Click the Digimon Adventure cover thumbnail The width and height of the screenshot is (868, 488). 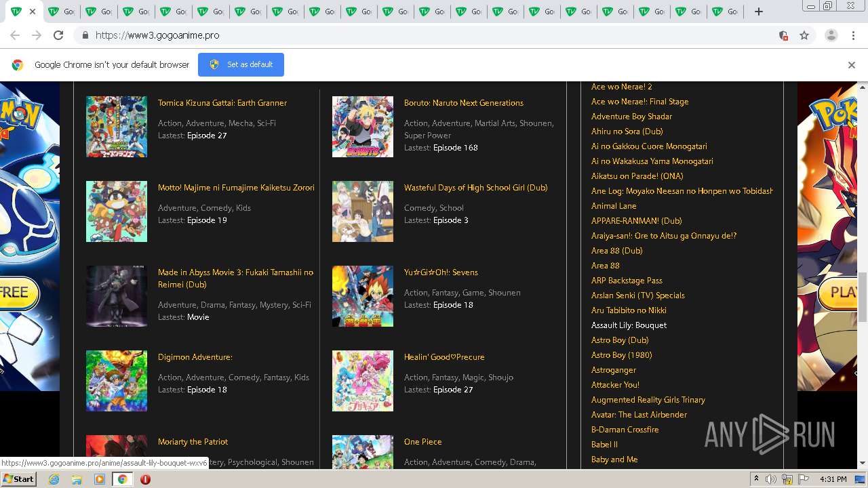(117, 381)
